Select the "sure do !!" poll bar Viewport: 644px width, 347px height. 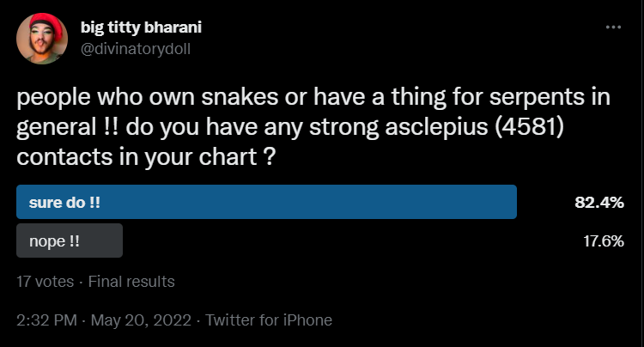pos(267,203)
